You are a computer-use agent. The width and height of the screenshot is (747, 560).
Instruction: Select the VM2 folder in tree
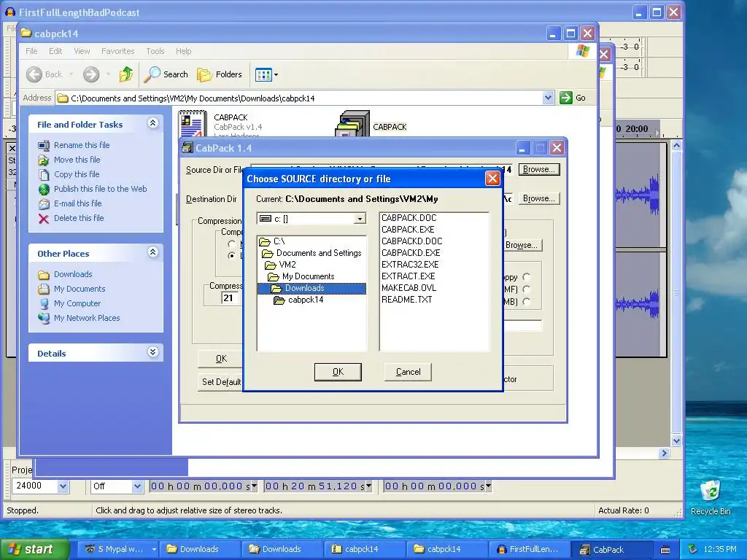click(x=281, y=265)
